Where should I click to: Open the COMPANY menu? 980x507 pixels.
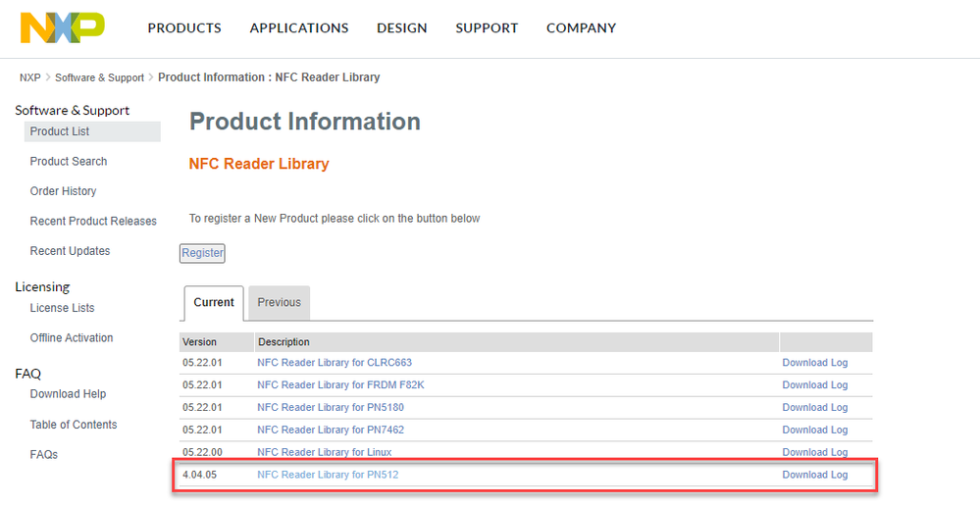point(581,28)
